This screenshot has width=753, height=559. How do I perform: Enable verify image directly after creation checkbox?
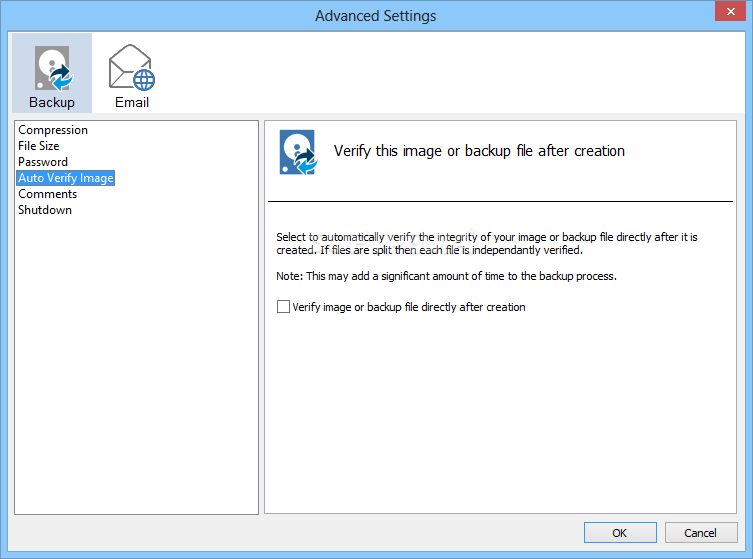pyautogui.click(x=283, y=306)
